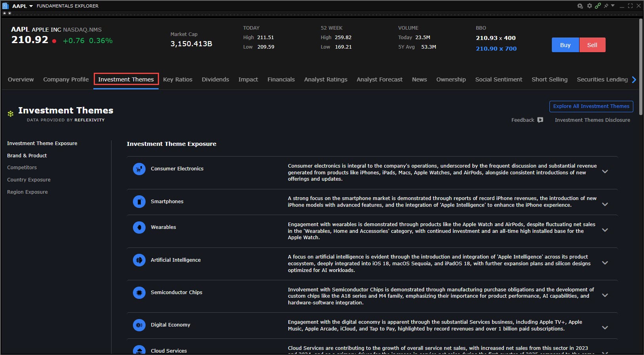Click the Smartphones theme icon
The image size is (644, 355).
[139, 202]
